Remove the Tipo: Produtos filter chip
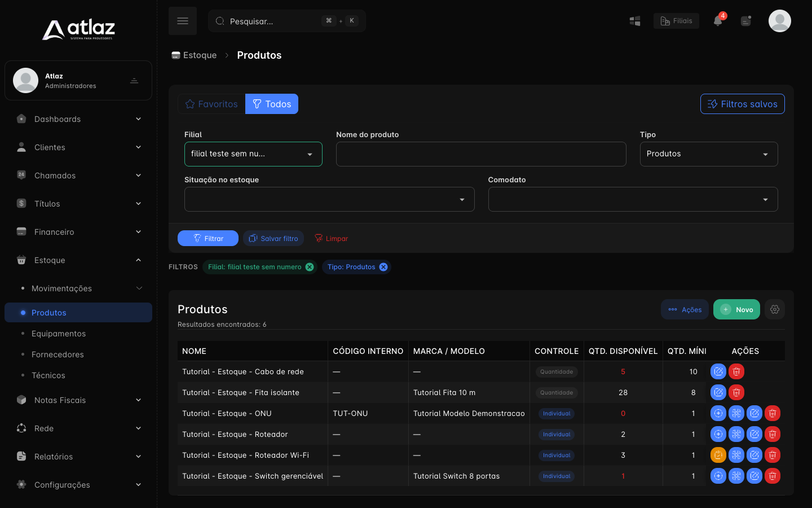Viewport: 812px width, 508px height. (x=383, y=267)
